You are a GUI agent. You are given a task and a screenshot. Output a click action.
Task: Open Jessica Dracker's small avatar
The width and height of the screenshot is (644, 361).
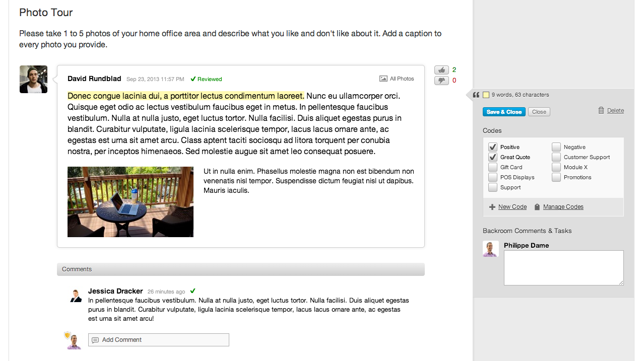[76, 296]
